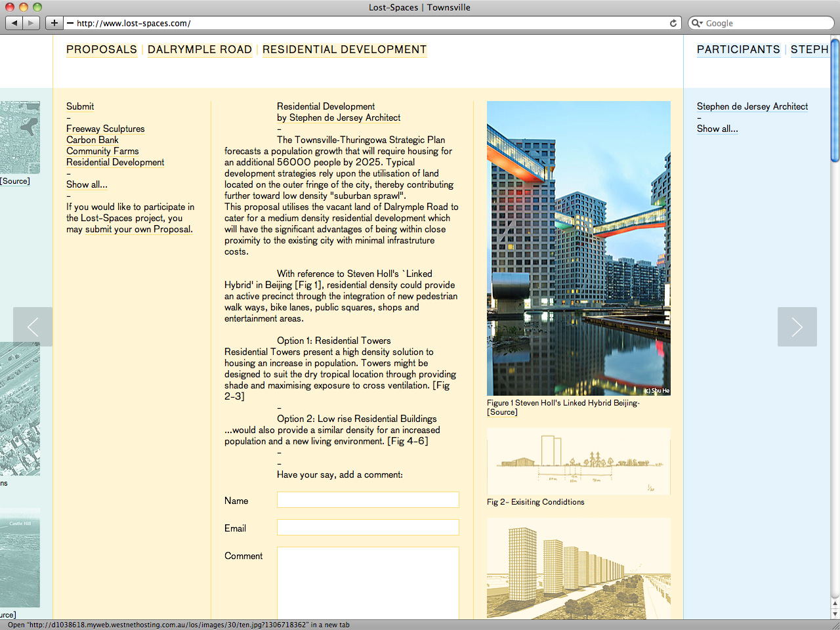Click the Google search magnifier icon
The height and width of the screenshot is (630, 840).
697,23
